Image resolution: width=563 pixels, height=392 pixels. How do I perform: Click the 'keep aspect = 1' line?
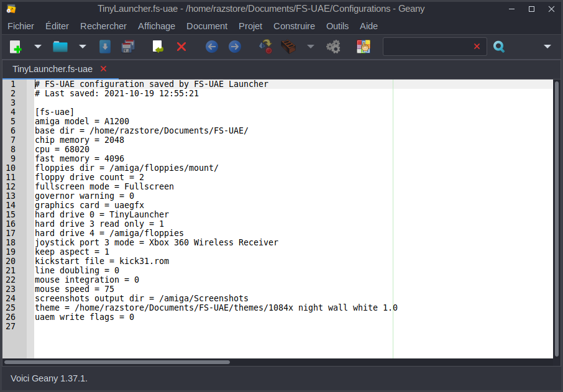click(x=72, y=252)
